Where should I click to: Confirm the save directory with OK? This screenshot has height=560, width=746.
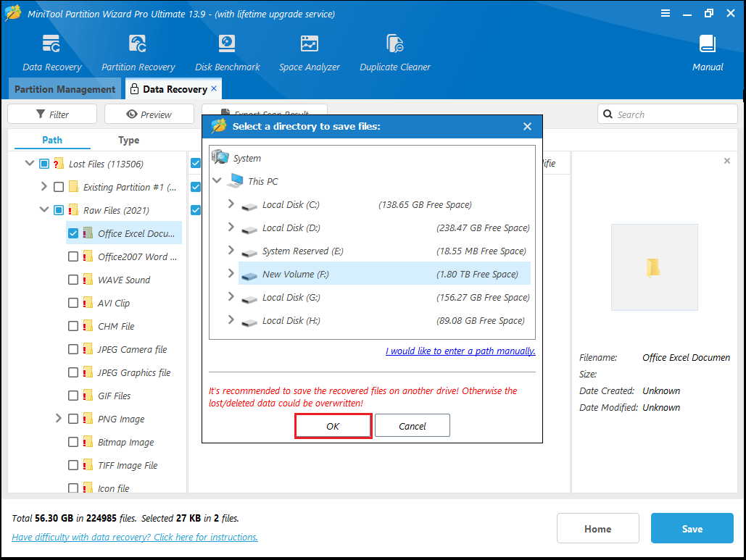tap(333, 426)
